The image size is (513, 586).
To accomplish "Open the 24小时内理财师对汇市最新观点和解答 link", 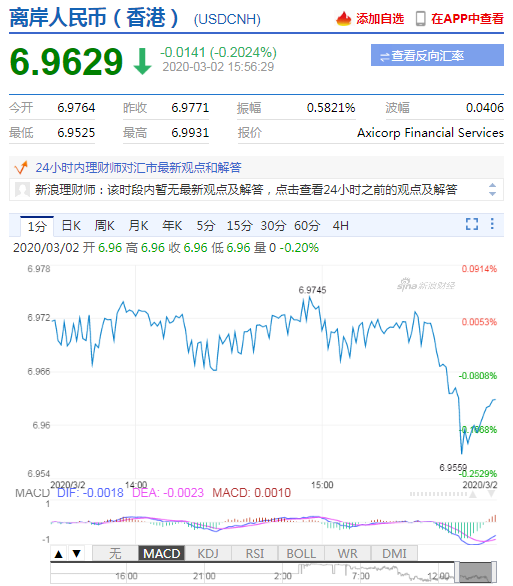I will [138, 167].
